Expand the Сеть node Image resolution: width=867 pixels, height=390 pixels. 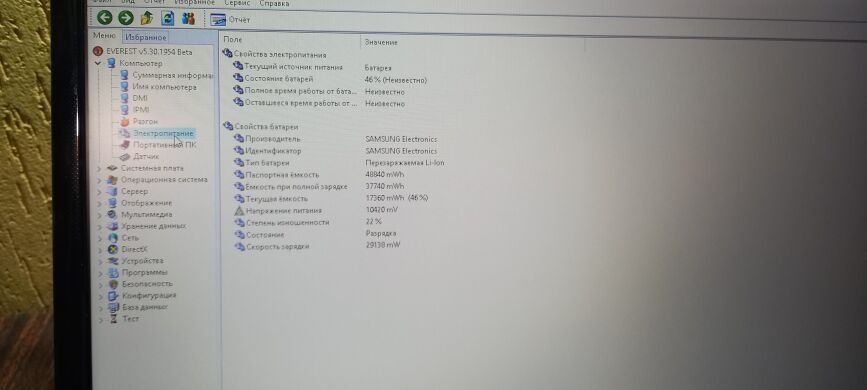tap(100, 238)
